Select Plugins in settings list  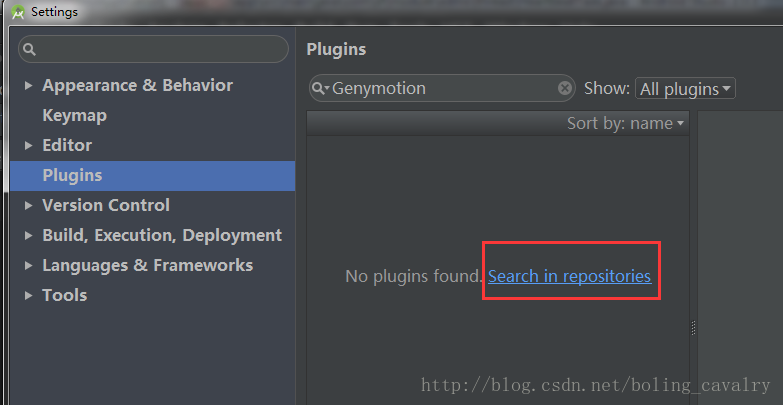pyautogui.click(x=72, y=175)
